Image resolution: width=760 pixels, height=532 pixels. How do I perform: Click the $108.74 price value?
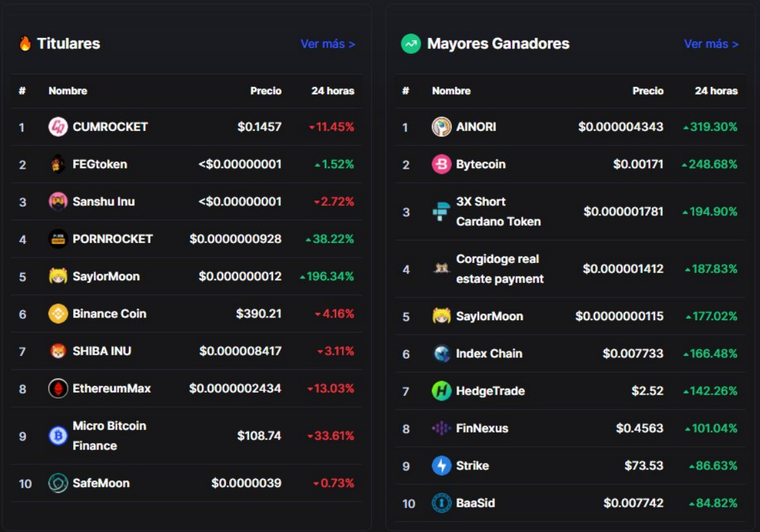pos(259,436)
